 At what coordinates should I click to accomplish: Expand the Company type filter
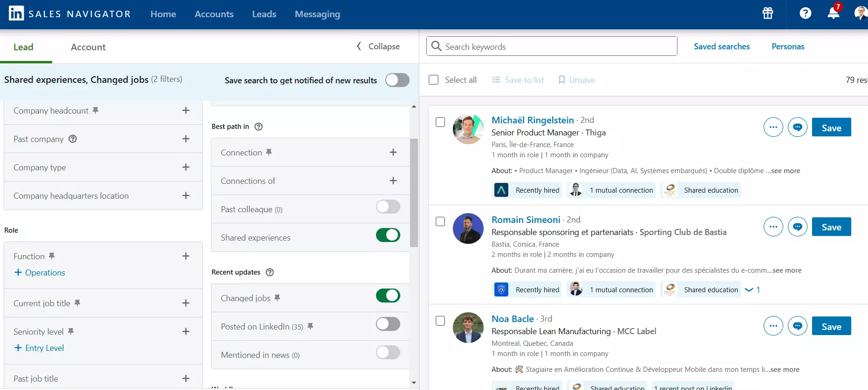[x=186, y=167]
